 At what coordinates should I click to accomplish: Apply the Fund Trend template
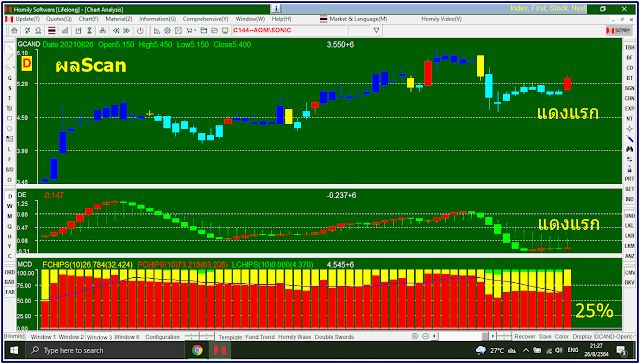(x=260, y=337)
